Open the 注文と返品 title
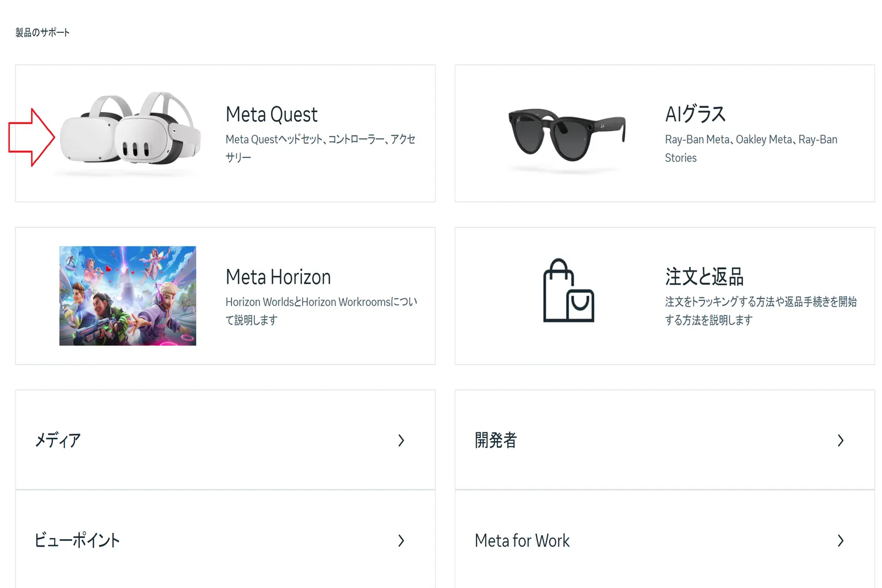This screenshot has height=588, width=882. 704,276
